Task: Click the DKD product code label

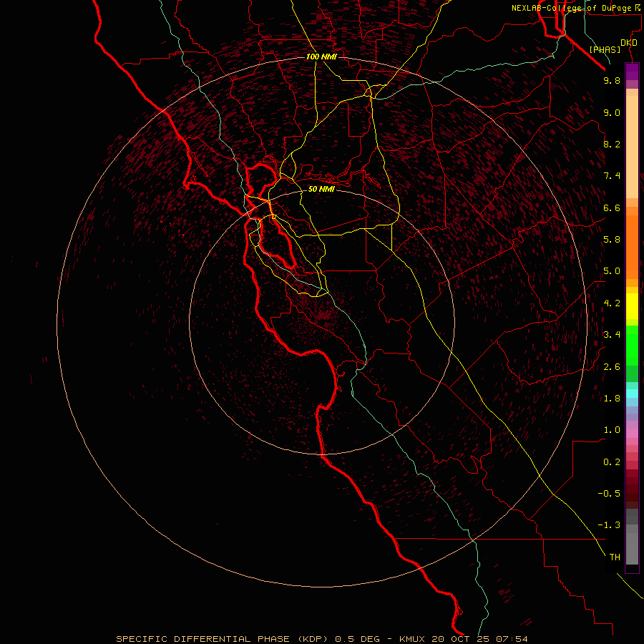Action: 629,43
